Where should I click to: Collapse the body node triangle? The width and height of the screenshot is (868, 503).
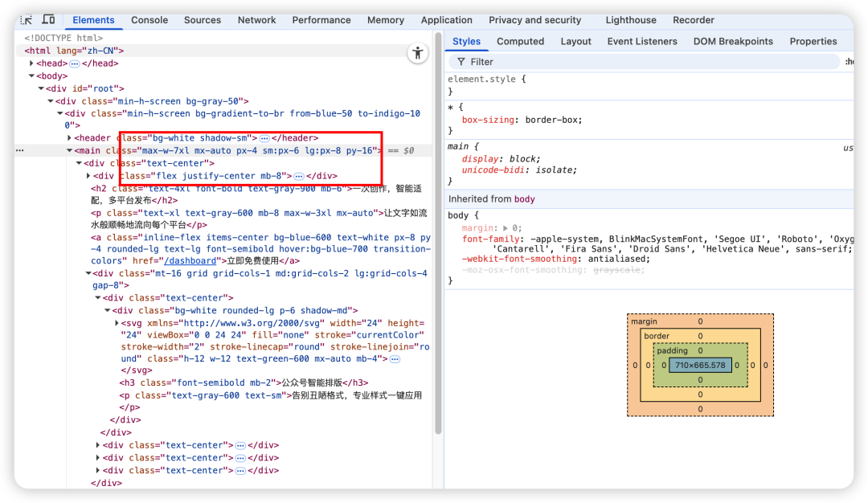click(31, 76)
